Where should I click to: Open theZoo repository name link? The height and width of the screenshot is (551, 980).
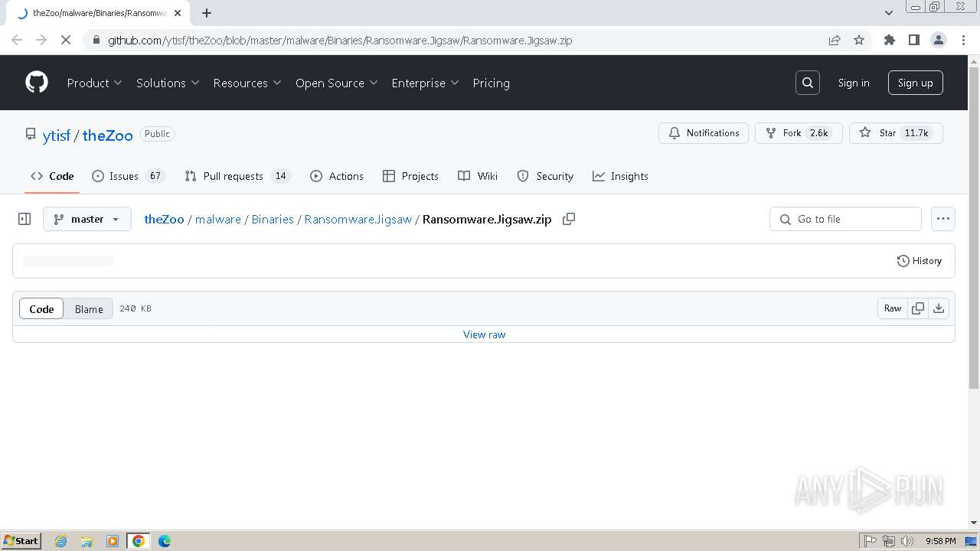[x=108, y=135]
